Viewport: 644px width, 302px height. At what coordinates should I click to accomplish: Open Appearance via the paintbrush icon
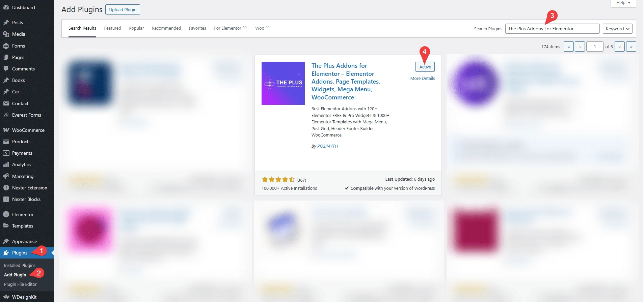pyautogui.click(x=6, y=241)
